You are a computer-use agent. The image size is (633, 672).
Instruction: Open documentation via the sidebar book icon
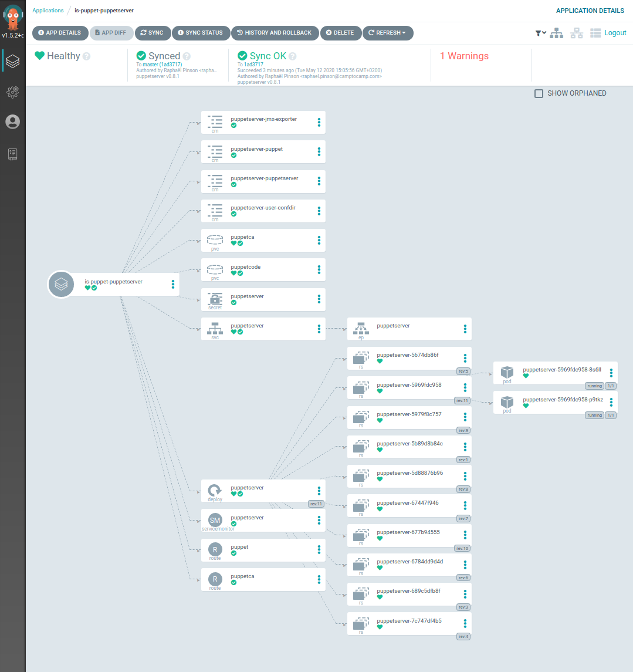(x=12, y=154)
